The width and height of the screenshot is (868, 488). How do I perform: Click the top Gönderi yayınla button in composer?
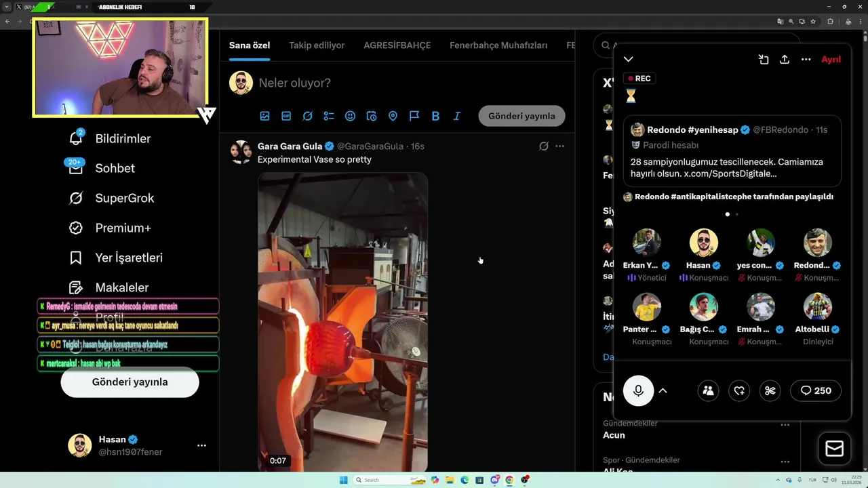click(521, 116)
